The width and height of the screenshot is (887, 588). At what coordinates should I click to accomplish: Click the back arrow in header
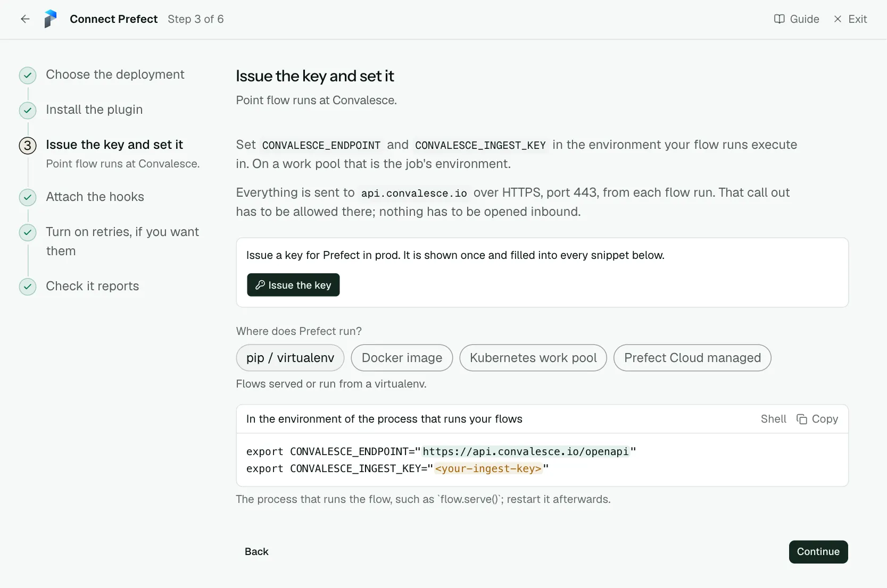coord(25,19)
